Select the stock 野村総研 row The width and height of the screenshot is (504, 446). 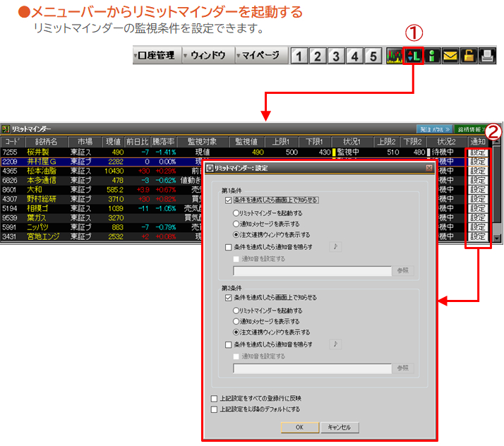[101, 199]
